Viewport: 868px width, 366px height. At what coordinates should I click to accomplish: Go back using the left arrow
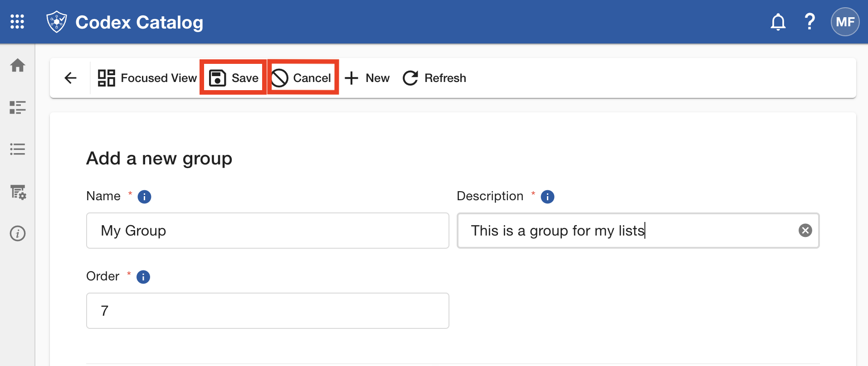(x=71, y=78)
